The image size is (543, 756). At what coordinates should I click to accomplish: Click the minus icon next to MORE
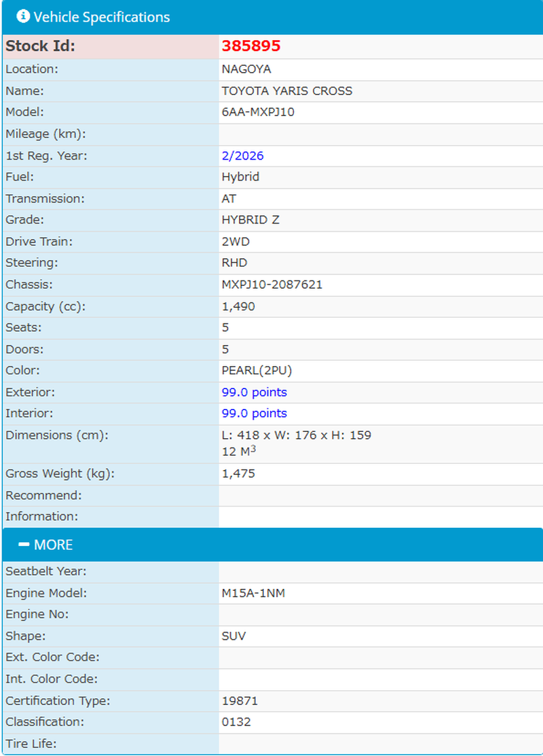click(x=24, y=544)
